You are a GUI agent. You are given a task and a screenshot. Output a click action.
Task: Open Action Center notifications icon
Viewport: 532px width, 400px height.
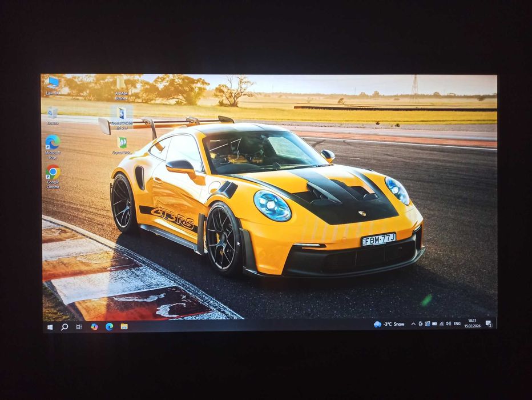[489, 323]
